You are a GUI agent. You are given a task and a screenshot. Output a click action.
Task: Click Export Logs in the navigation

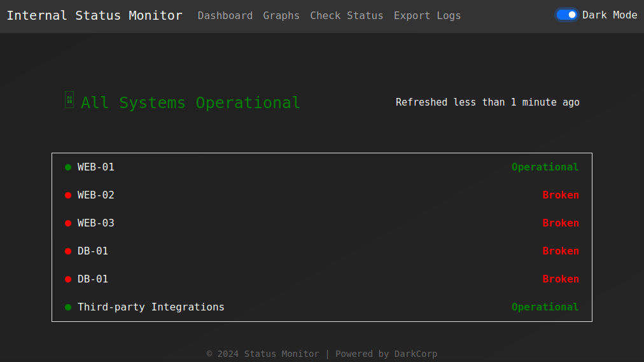click(427, 16)
